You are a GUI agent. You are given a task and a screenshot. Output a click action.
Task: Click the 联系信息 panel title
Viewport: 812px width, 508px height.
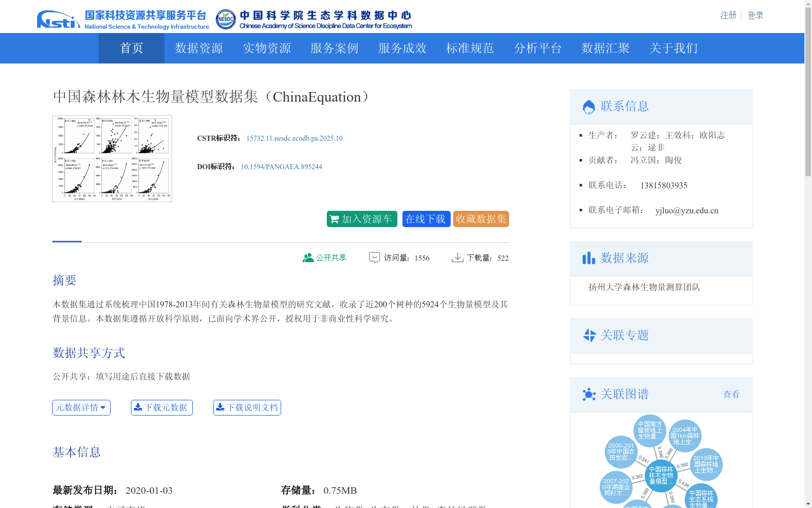coord(625,106)
